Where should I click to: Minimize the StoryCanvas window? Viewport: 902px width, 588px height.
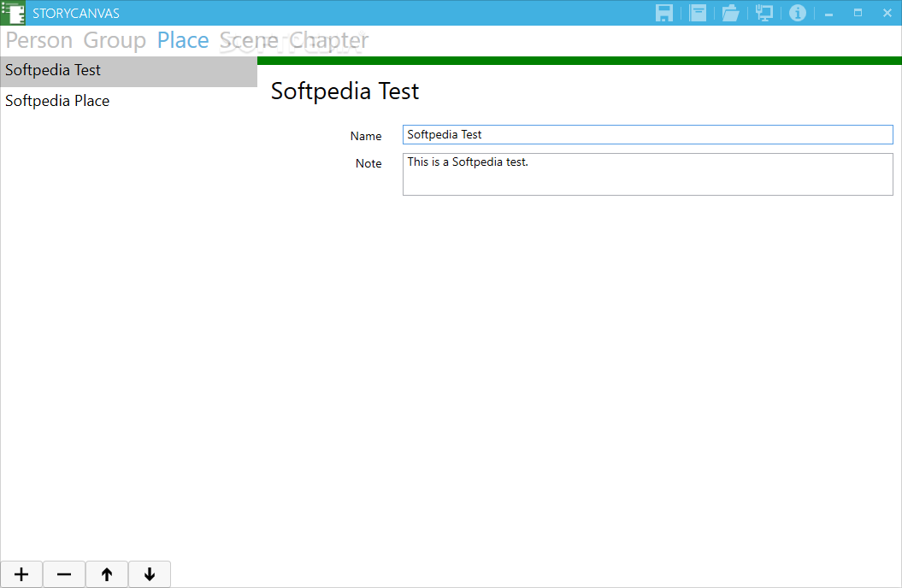[x=829, y=13]
